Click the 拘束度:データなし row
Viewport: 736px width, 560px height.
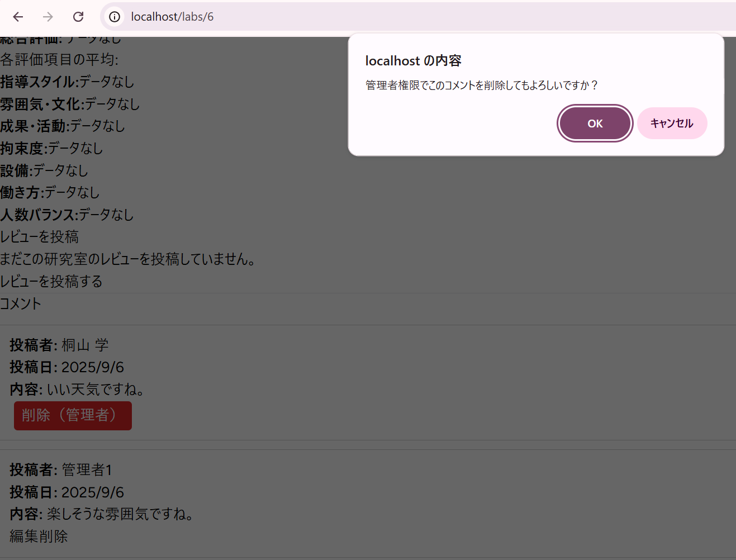(51, 148)
